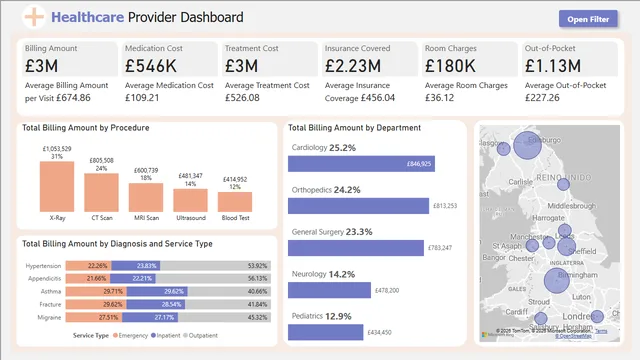Click the Glasgow map bubble
Image resolution: width=640 pixels, height=360 pixels.
pyautogui.click(x=504, y=149)
